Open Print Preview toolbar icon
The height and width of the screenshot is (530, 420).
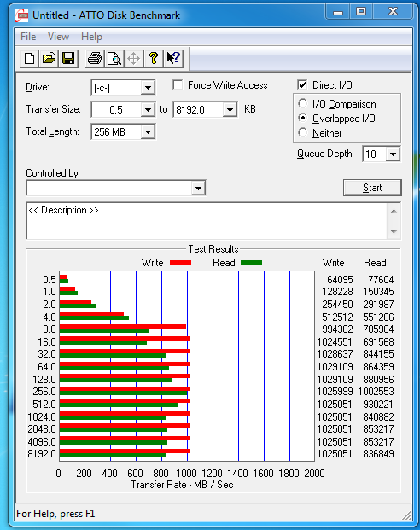click(x=114, y=59)
